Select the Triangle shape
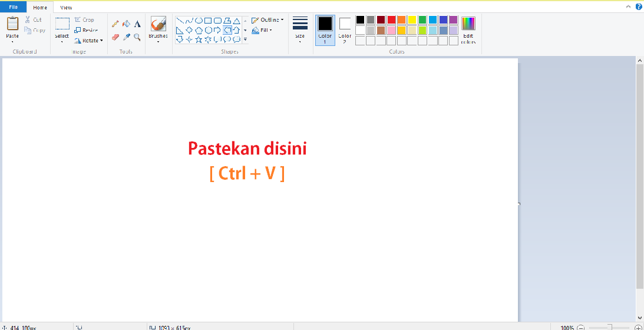Viewport: 644px width, 330px height. pyautogui.click(x=237, y=21)
